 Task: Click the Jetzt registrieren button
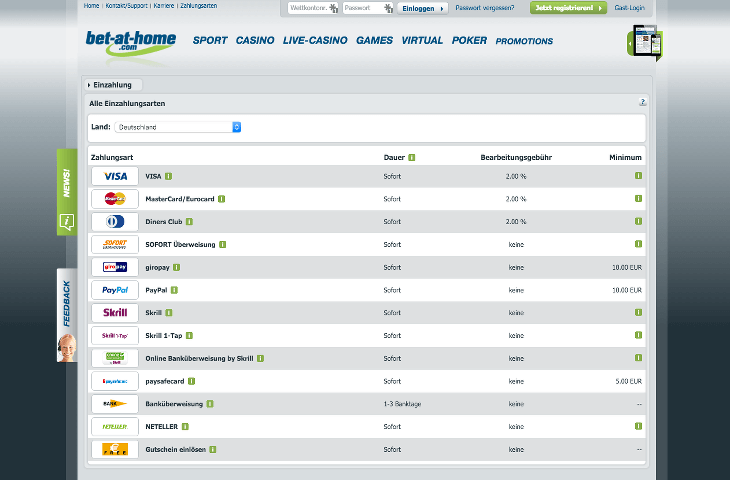click(x=568, y=8)
